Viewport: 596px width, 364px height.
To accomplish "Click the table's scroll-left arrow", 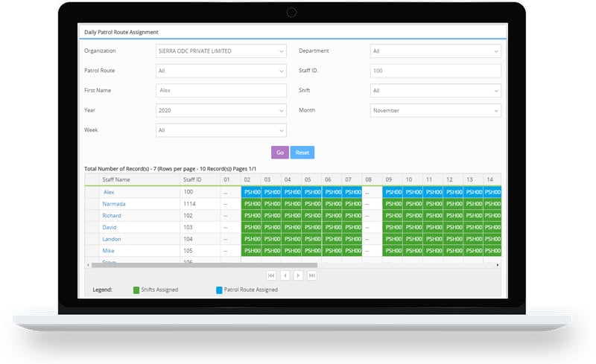I will [x=88, y=264].
